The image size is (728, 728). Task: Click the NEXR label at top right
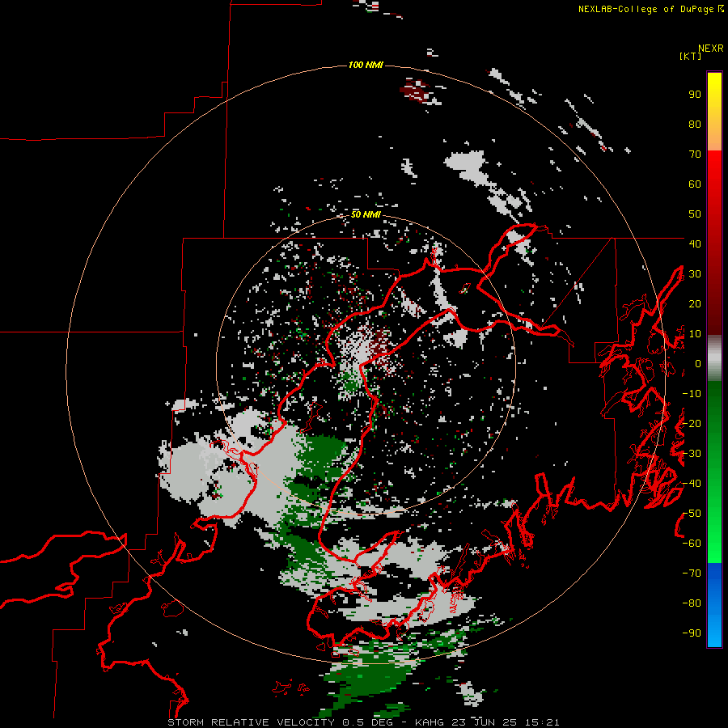[x=711, y=49]
